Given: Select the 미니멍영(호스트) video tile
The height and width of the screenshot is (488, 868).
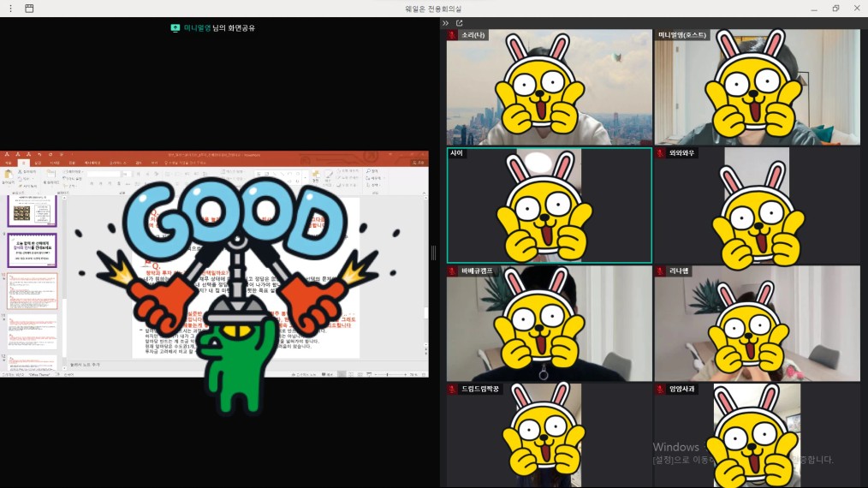Looking at the screenshot, I should coord(757,87).
